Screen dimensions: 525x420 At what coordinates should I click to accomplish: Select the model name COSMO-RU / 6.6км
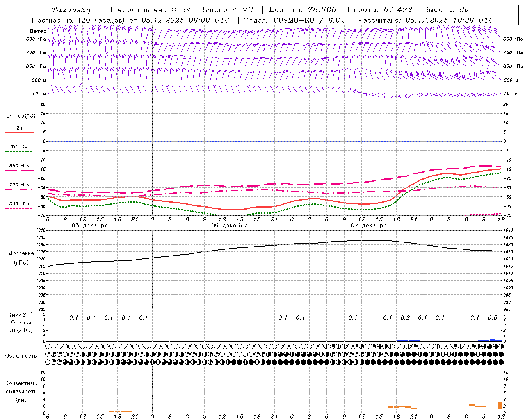tap(311, 20)
